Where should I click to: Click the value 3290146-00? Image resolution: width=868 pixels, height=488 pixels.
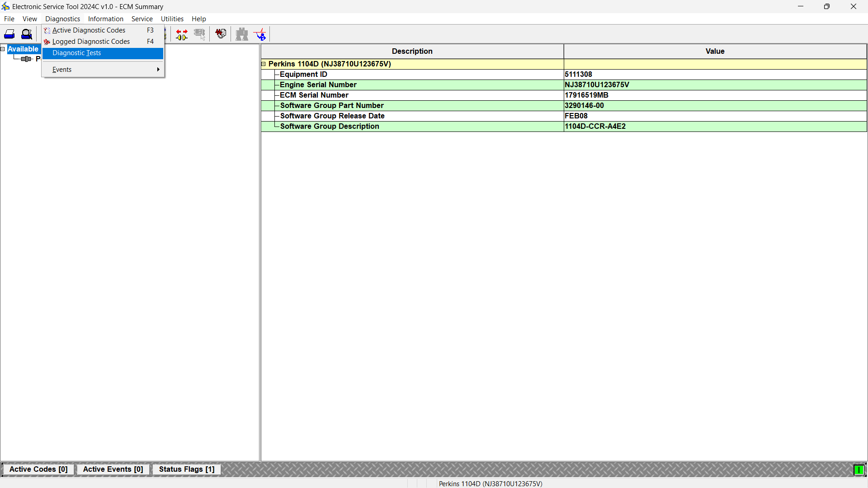584,106
